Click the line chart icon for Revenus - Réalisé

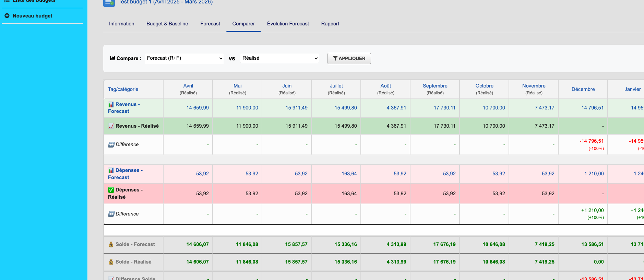[x=111, y=126]
